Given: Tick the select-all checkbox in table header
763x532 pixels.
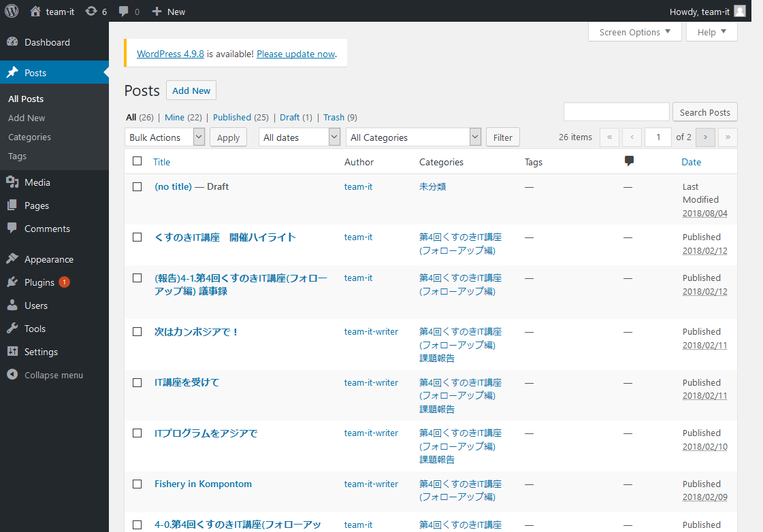Looking at the screenshot, I should click(137, 161).
